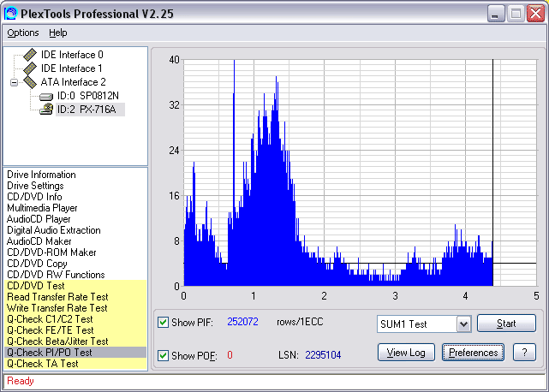Select AudioCD Maker
549x392 pixels.
pyautogui.click(x=39, y=241)
